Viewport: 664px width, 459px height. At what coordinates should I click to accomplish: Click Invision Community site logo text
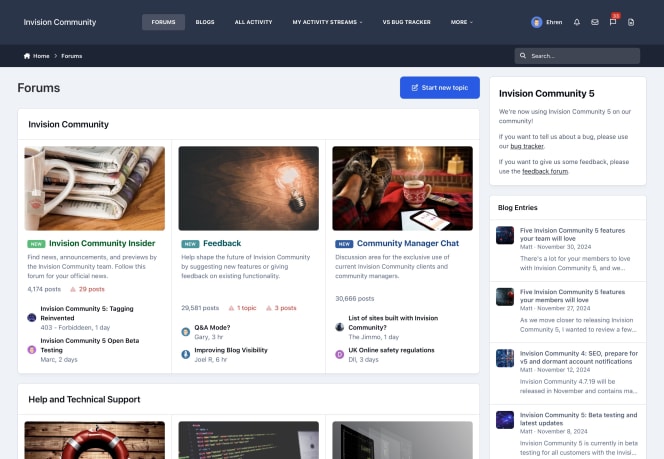point(60,22)
